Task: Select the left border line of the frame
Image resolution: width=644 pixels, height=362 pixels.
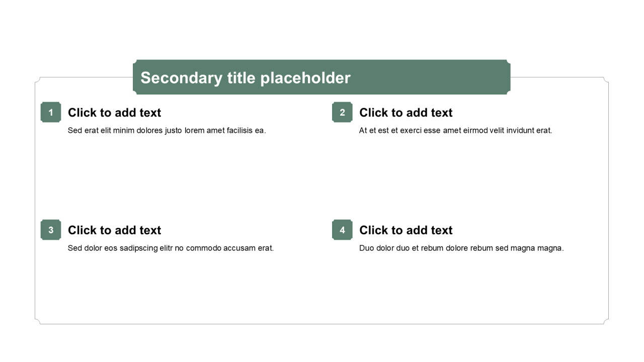Action: tap(35, 201)
